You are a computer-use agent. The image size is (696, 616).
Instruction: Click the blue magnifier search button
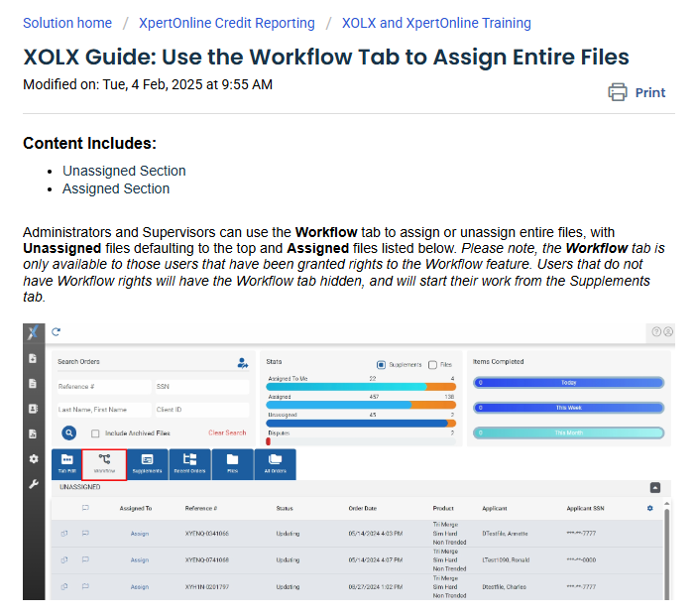pyautogui.click(x=68, y=432)
